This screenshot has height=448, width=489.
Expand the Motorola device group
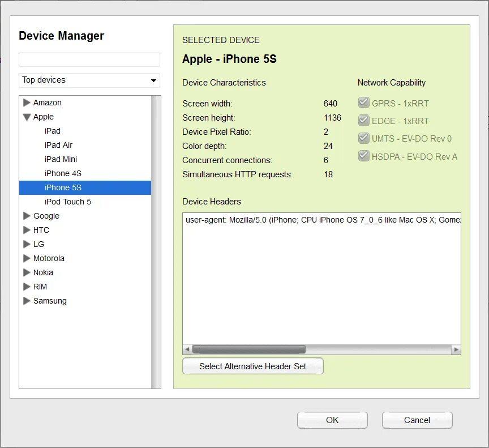[x=27, y=258]
